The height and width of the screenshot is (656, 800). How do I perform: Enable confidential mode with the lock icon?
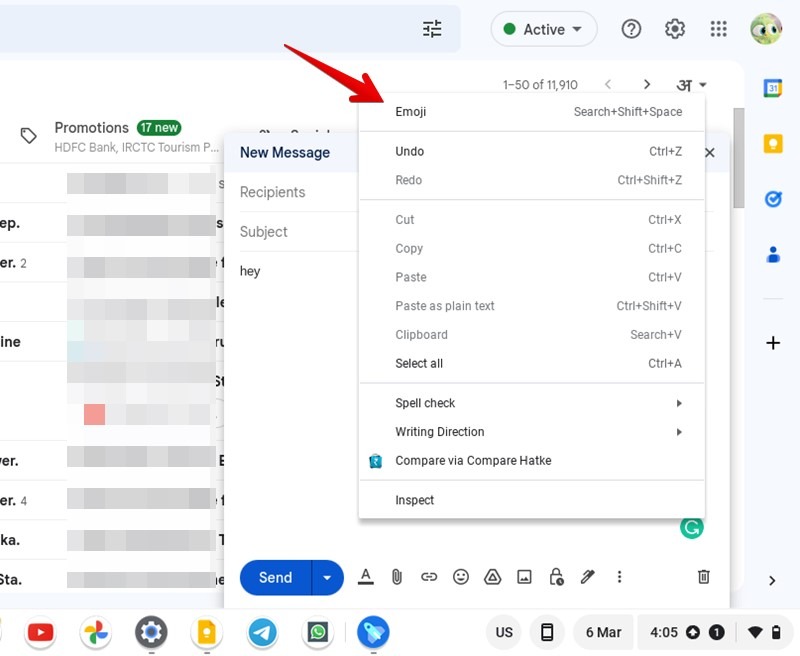tap(556, 577)
